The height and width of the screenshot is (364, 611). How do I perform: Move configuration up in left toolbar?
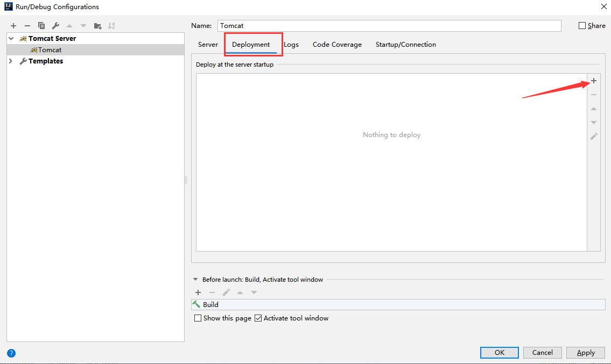click(69, 26)
